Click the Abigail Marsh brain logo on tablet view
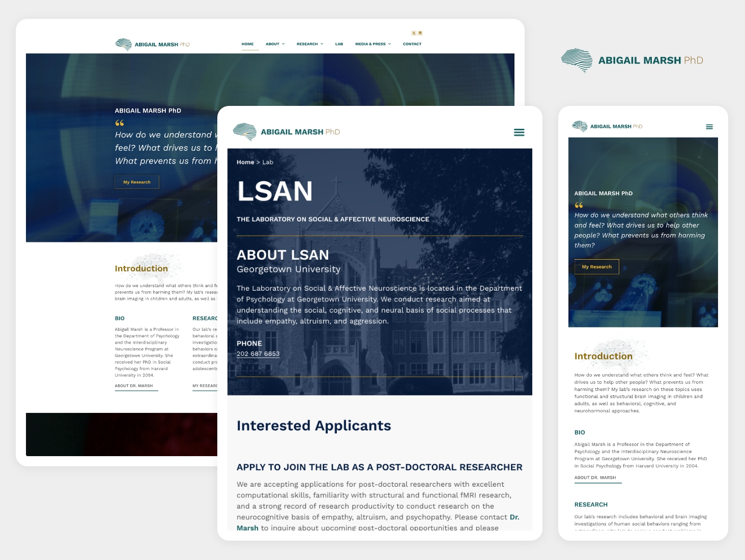Image resolution: width=745 pixels, height=560 pixels. tap(246, 131)
